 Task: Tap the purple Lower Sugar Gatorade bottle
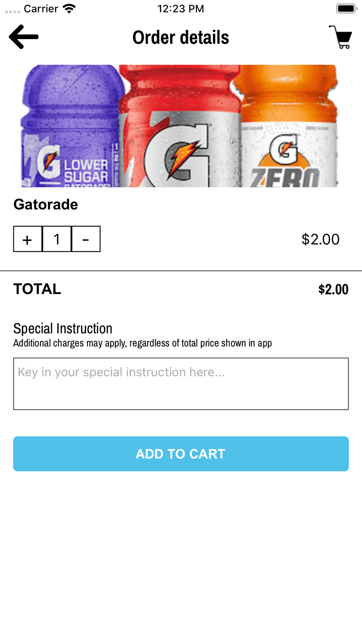[x=71, y=127]
